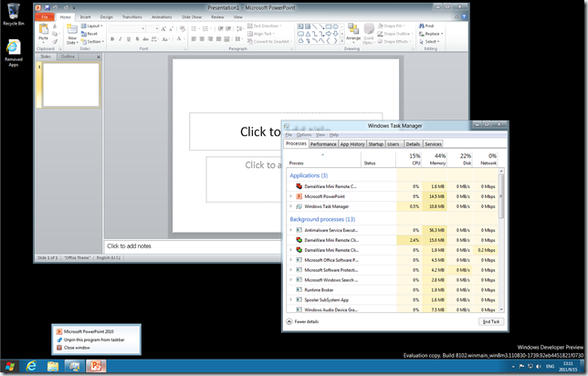Select the Oval shape in shapes gallery
The image size is (588, 376).
click(336, 26)
